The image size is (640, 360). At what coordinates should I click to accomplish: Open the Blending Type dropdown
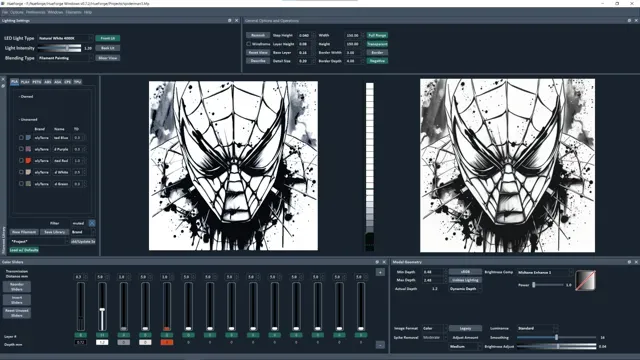click(x=65, y=58)
